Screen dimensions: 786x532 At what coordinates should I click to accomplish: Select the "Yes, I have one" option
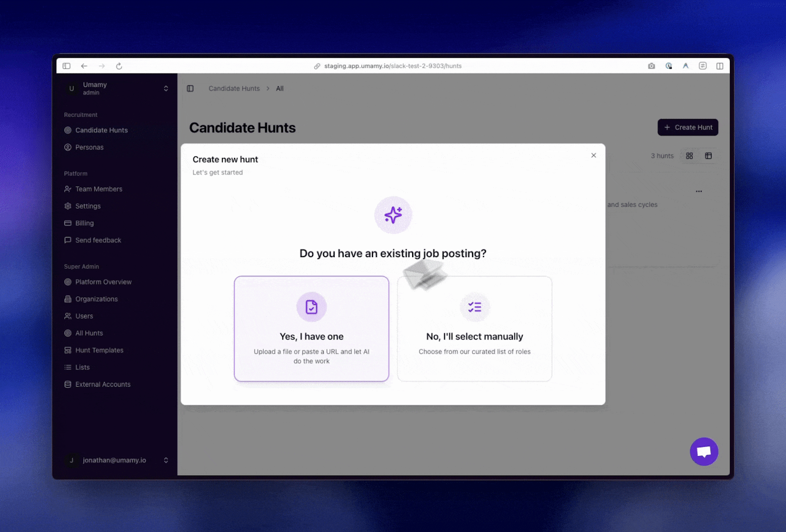click(x=311, y=328)
